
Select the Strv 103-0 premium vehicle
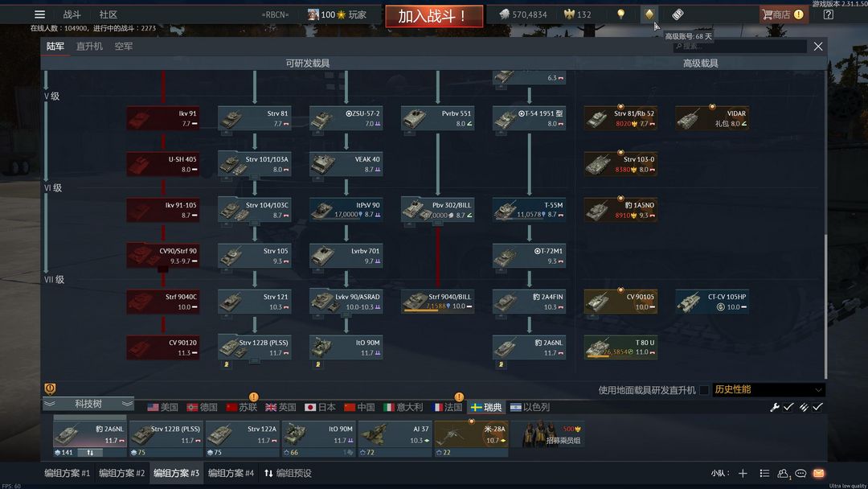click(x=620, y=164)
